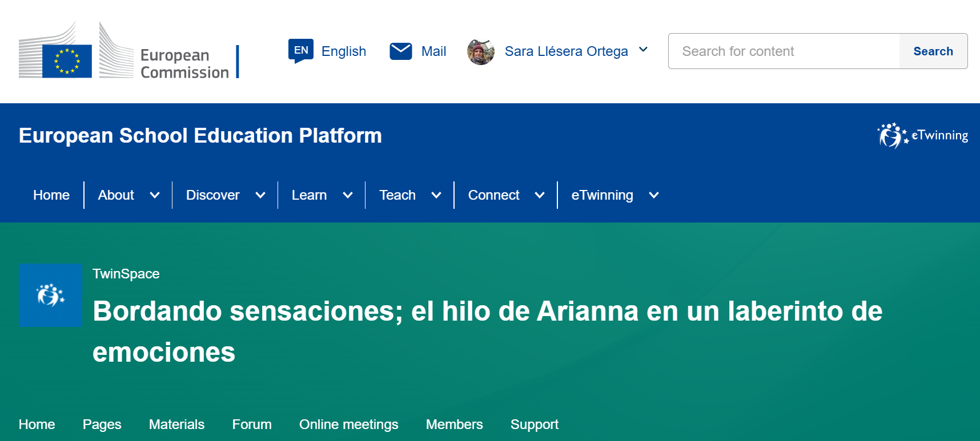Expand the Learn menu chevron
Image resolution: width=980 pixels, height=441 pixels.
tap(348, 195)
